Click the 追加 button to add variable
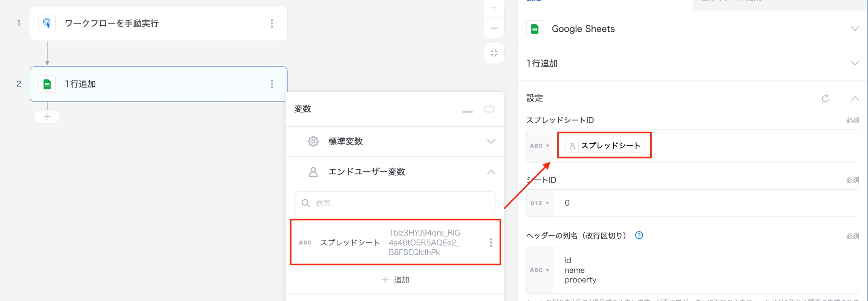Viewport: 868px width, 301px height. 395,280
